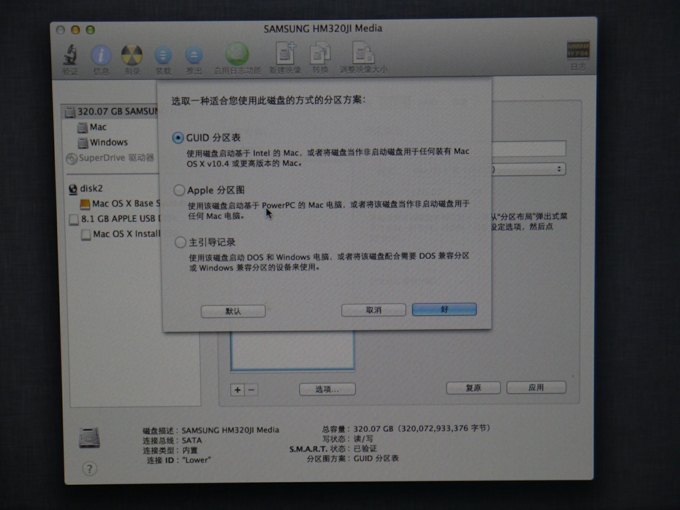This screenshot has height=510, width=680.
Task: Confirm with the blue OK (好) button
Action: click(x=444, y=309)
